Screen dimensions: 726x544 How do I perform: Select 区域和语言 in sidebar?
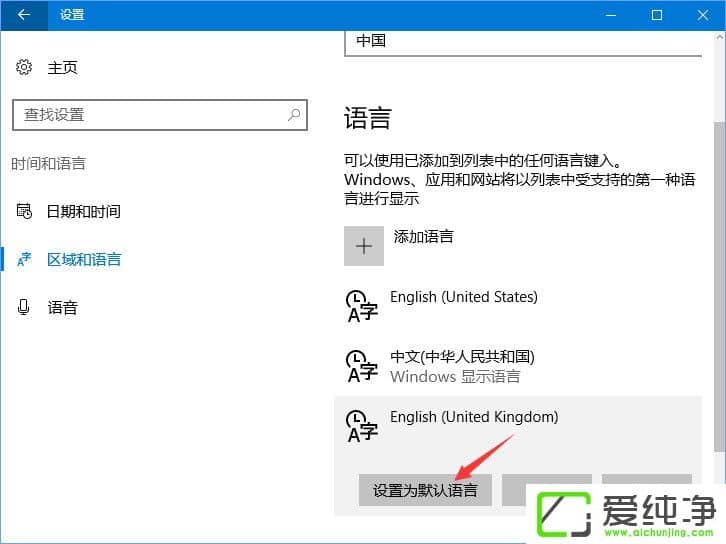[x=84, y=259]
